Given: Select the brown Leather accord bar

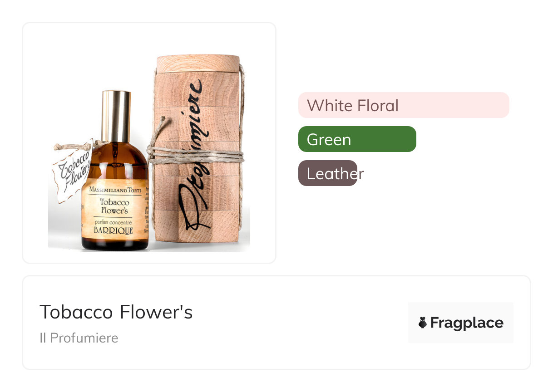Looking at the screenshot, I should coord(328,173).
